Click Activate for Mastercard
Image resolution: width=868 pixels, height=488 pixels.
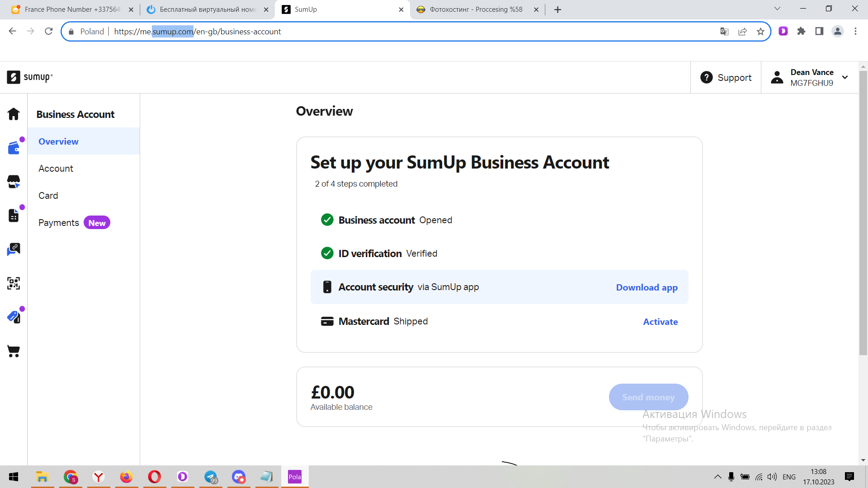tap(660, 322)
